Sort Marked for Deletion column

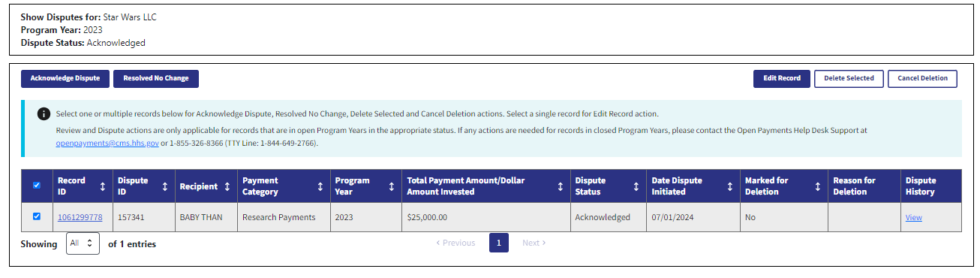pyautogui.click(x=817, y=186)
